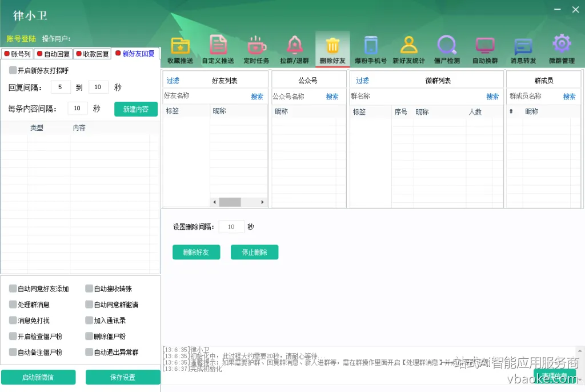Click the 删除好友 green button
This screenshot has height=392, width=585.
click(x=197, y=252)
